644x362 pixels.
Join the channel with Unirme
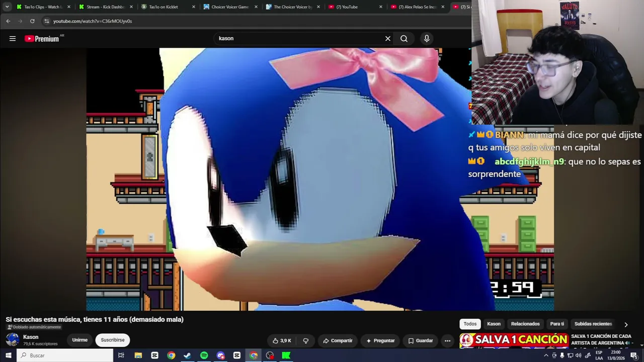pos(79,340)
